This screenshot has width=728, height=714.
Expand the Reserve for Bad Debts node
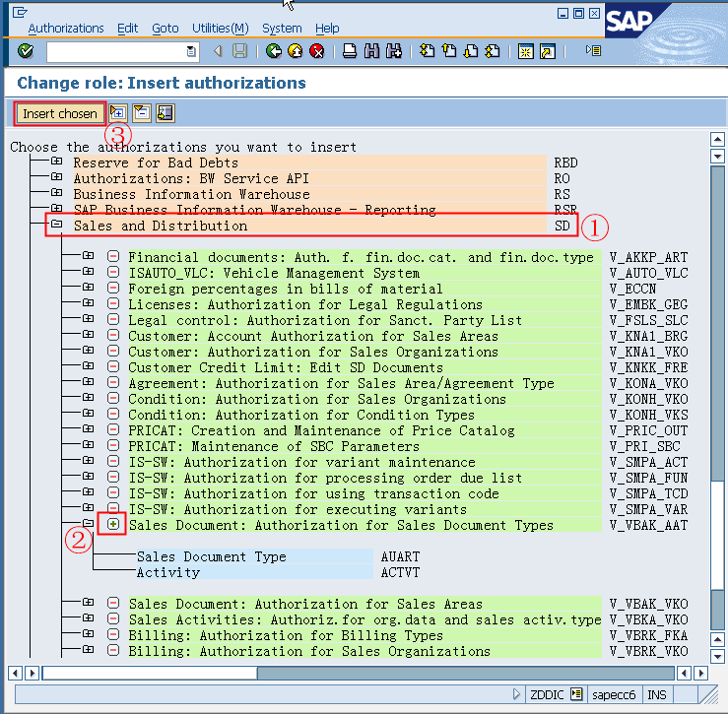point(56,162)
